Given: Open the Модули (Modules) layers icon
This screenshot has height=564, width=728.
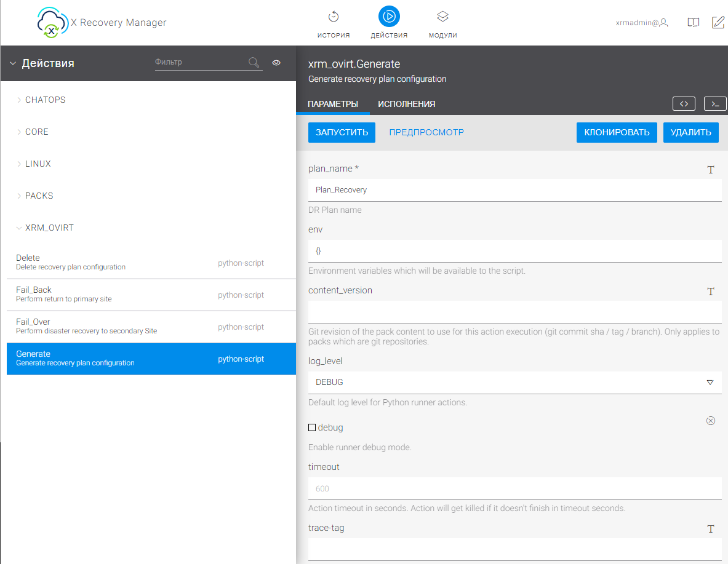Looking at the screenshot, I should coord(442,17).
